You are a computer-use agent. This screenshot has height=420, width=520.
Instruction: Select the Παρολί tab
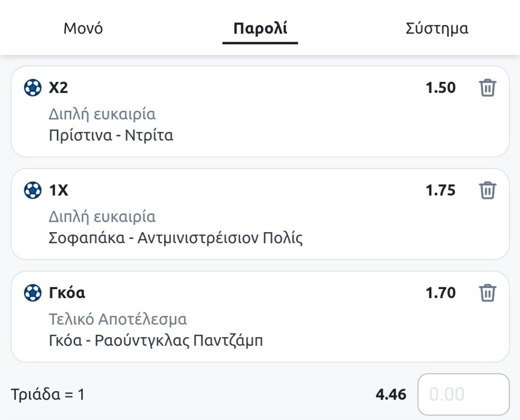[x=260, y=28]
